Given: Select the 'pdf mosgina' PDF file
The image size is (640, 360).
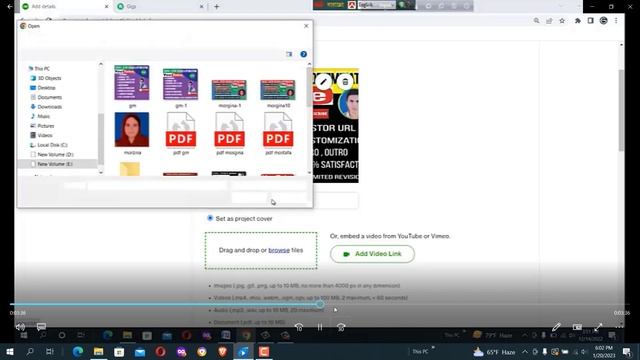Looking at the screenshot, I should pos(229,133).
